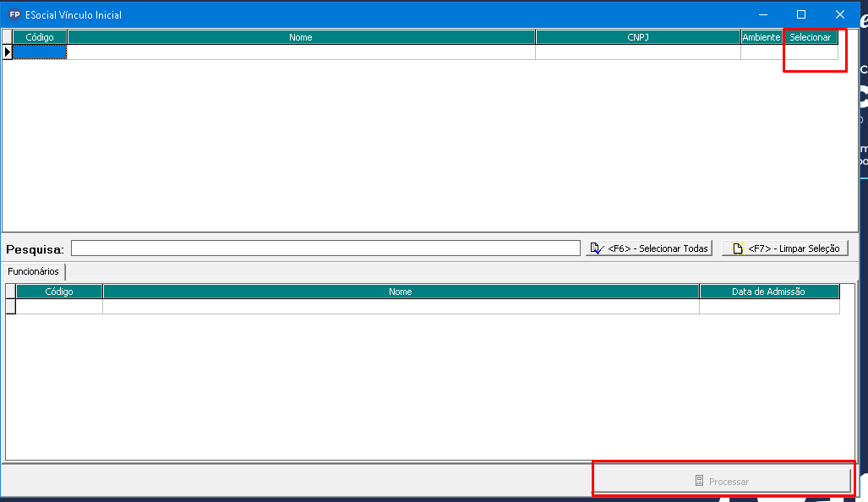Sort by the CNPJ column header
This screenshot has height=502, width=868.
(638, 37)
